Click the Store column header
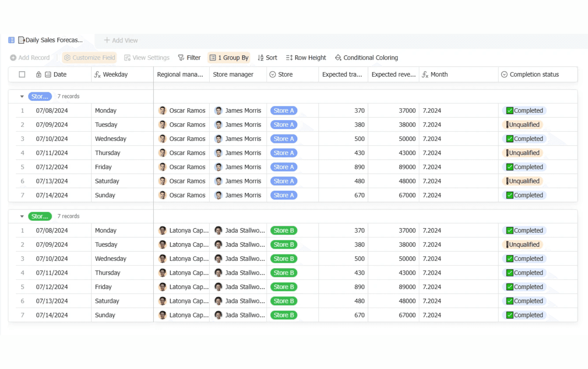Viewport: 588px width, 369px height. (x=293, y=75)
